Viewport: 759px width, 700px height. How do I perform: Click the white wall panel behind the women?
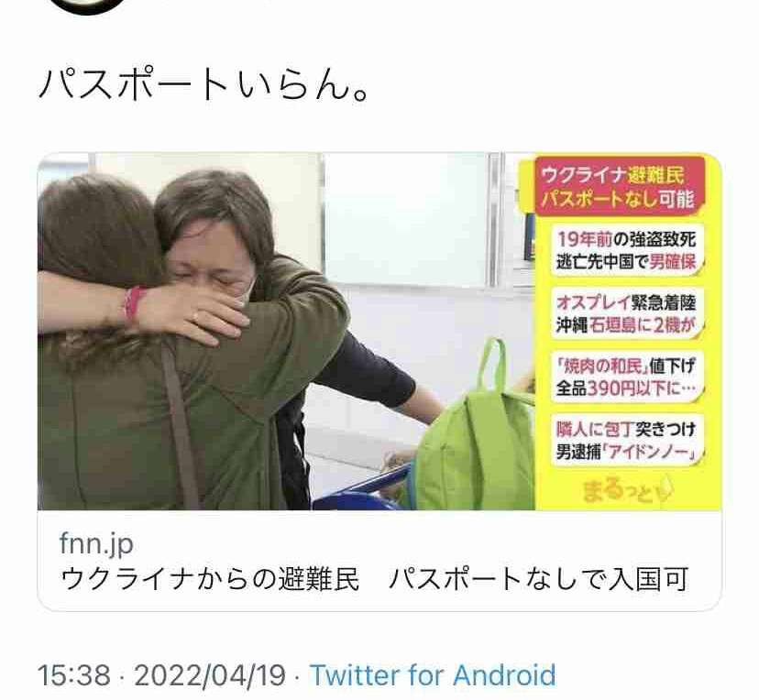tap(404, 219)
